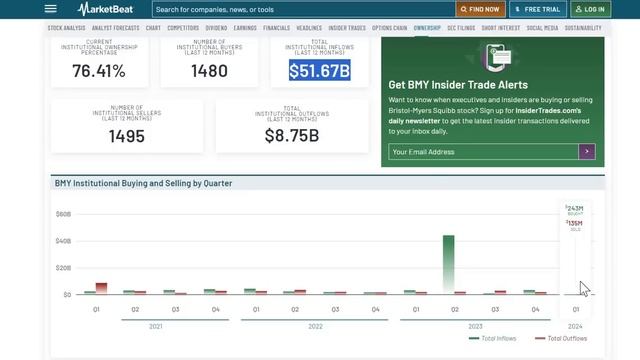
Task: Toggle the Total Inflows legend entry
Action: point(493,338)
